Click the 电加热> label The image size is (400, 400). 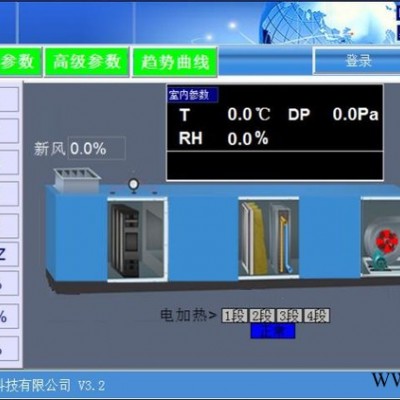pyautogui.click(x=189, y=315)
